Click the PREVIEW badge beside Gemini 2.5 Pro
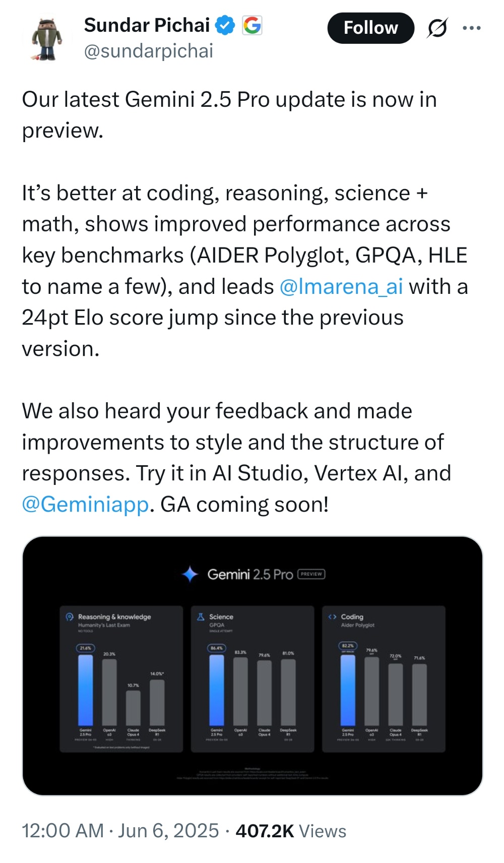The width and height of the screenshot is (504, 863). [x=311, y=574]
